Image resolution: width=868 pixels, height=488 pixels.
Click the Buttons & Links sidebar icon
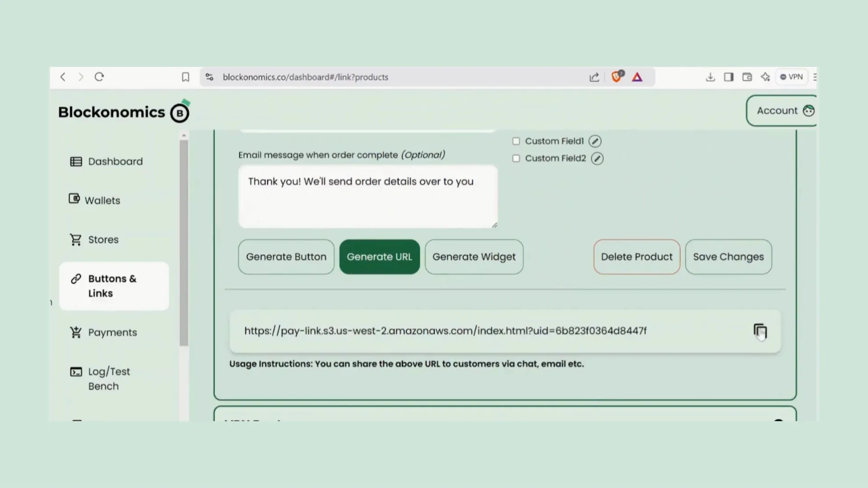[x=75, y=278]
